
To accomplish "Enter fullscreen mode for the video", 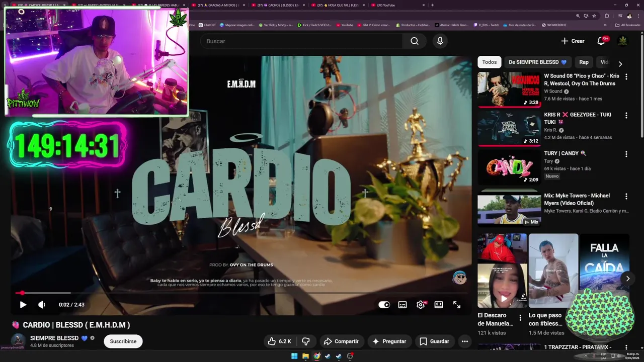I will (x=457, y=305).
